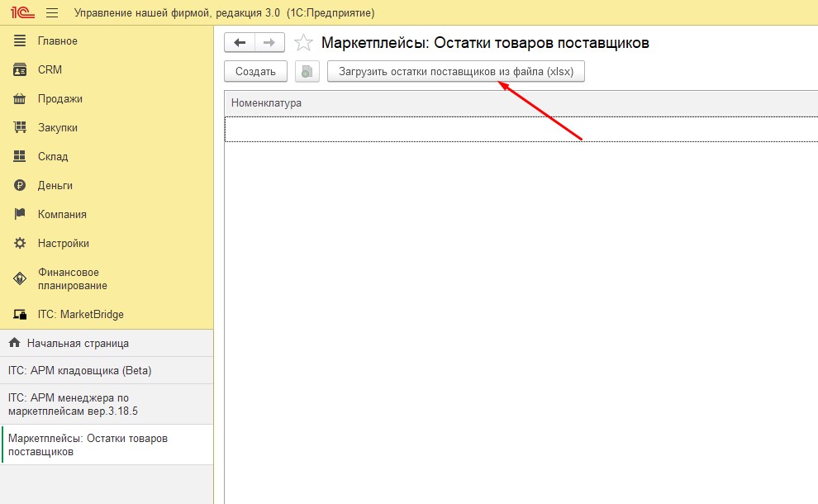
Task: Click the home icon of Начальная страница
Action: point(15,343)
